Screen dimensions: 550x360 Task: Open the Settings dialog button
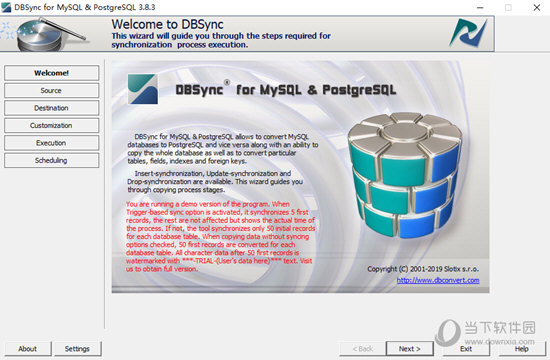pyautogui.click(x=78, y=349)
